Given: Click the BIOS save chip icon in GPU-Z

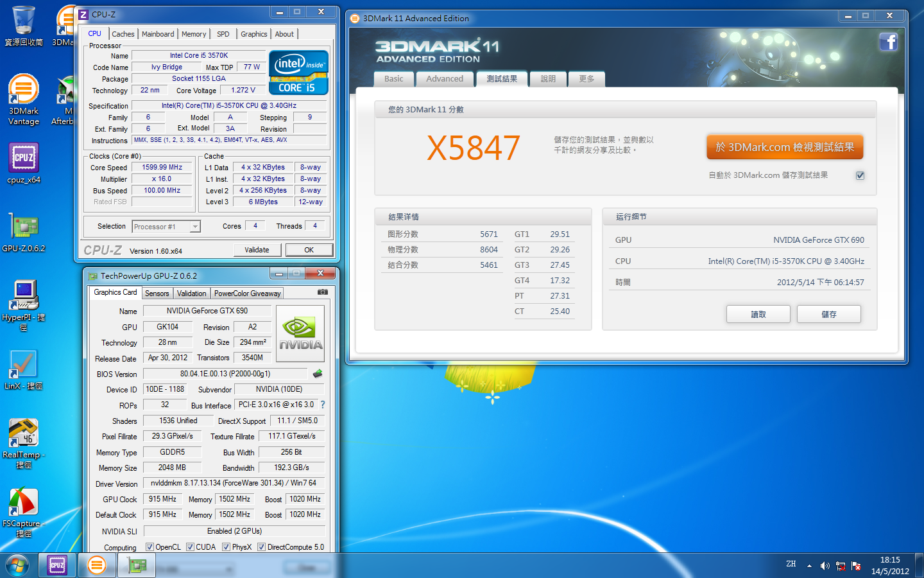Looking at the screenshot, I should click(x=318, y=374).
